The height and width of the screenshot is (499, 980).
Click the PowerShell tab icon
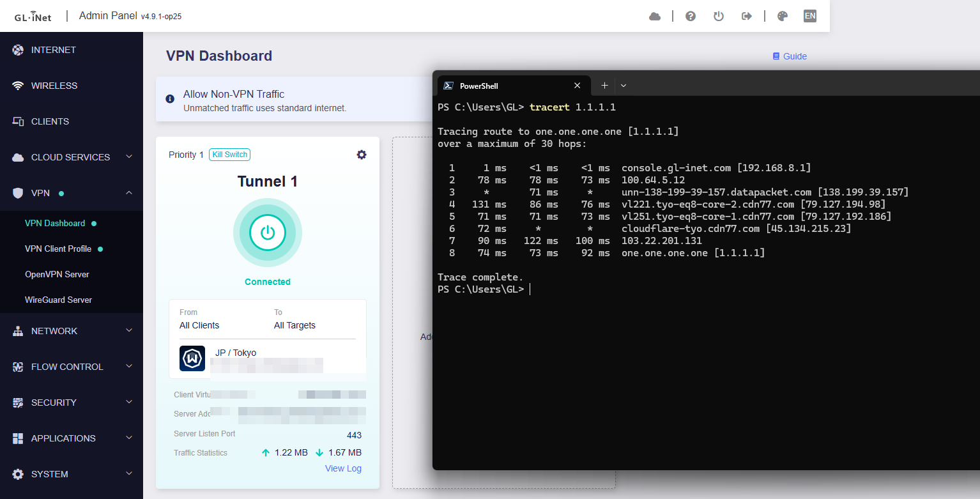pos(449,86)
